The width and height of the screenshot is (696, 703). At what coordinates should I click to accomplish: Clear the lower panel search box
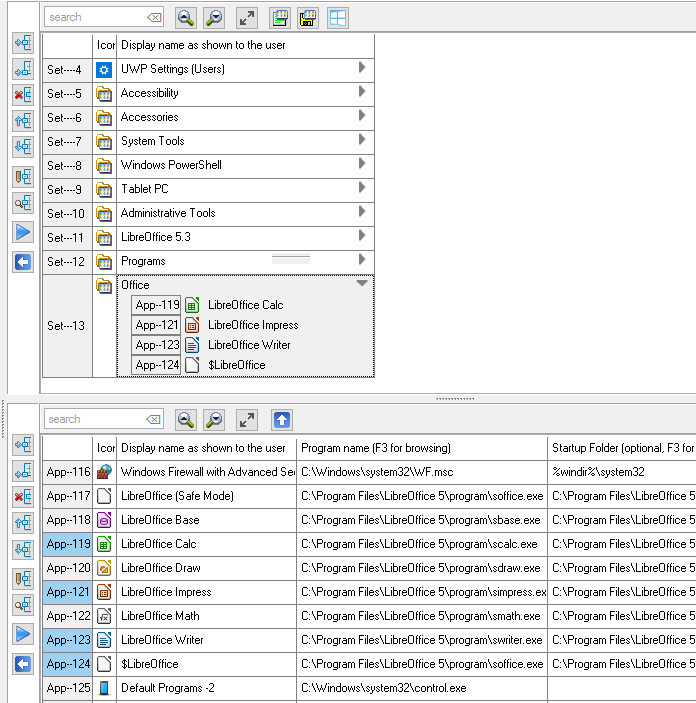pyautogui.click(x=153, y=420)
